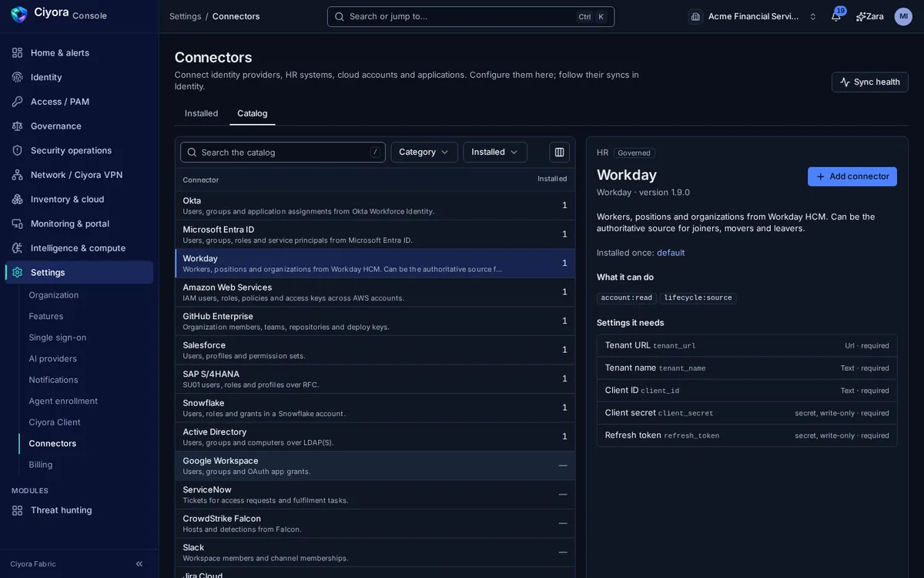
Task: Click the Identity fingerprint icon
Action: pyautogui.click(x=17, y=77)
